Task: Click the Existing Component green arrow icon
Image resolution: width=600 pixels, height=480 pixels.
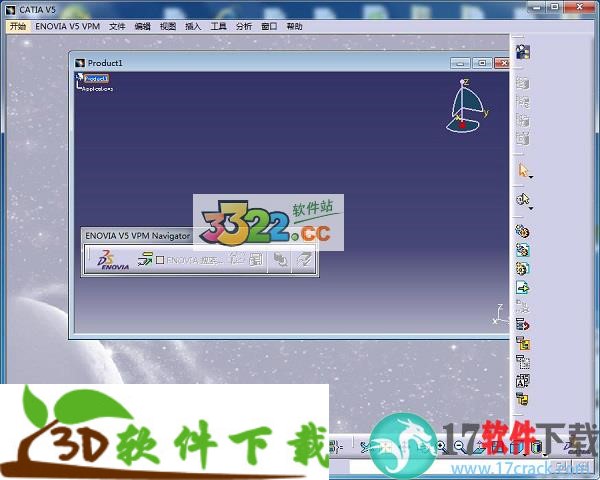Action: 522,287
